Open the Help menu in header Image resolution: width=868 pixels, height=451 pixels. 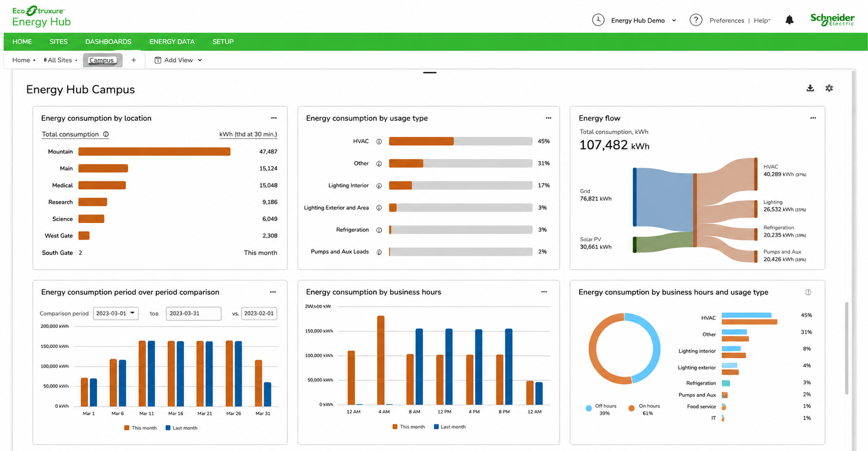pos(762,20)
